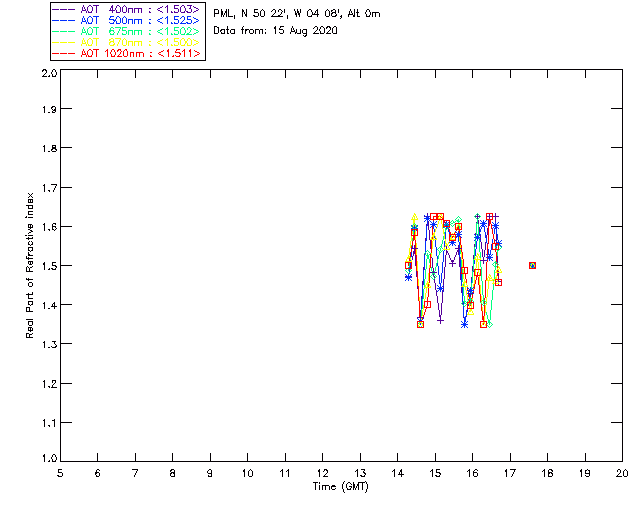The height and width of the screenshot is (512, 640).
Task: Click the 1.5 y-axis tick label
Action: click(x=48, y=266)
